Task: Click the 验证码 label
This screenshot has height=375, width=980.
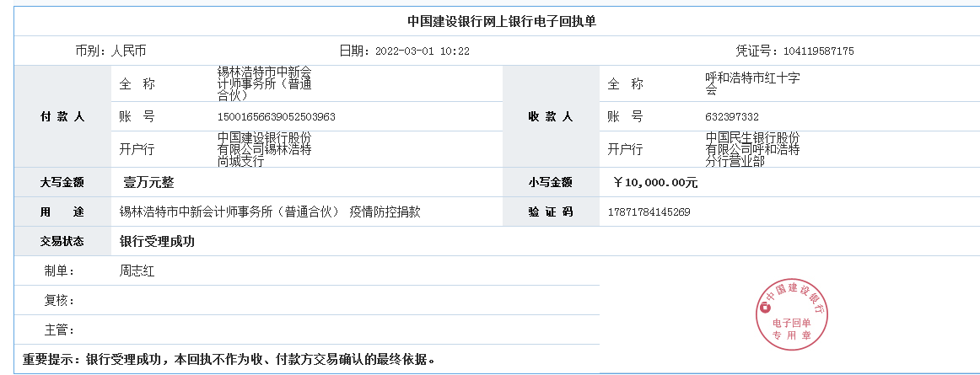Action: click(551, 212)
